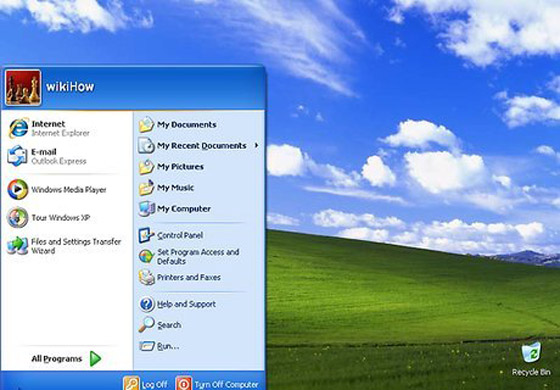560x390 pixels.
Task: Select the My Computer menu entry
Action: (199, 209)
